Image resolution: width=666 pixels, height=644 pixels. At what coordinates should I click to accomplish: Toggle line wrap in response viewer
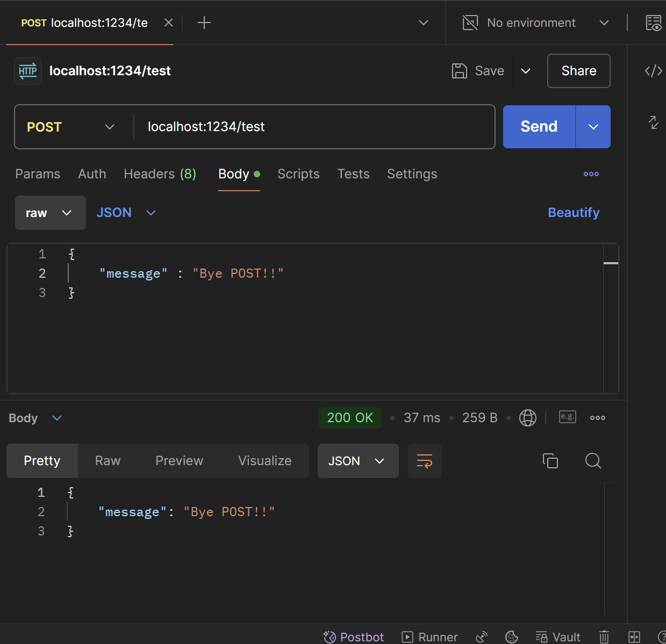pyautogui.click(x=425, y=461)
